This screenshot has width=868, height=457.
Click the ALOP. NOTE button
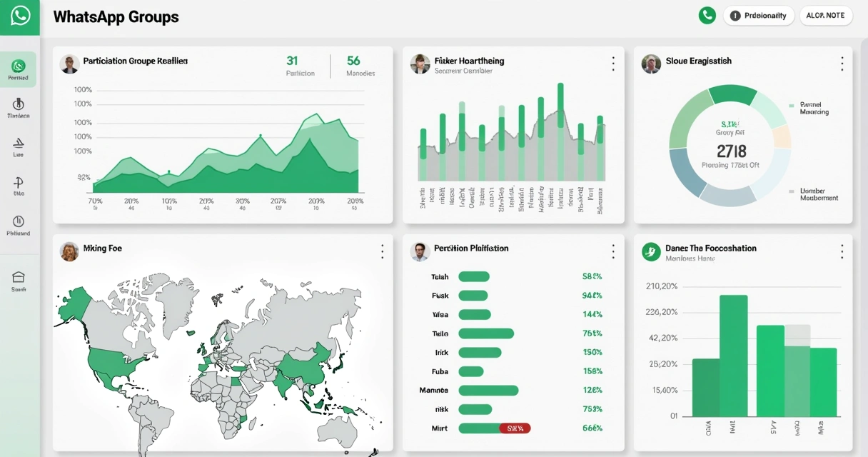825,15
